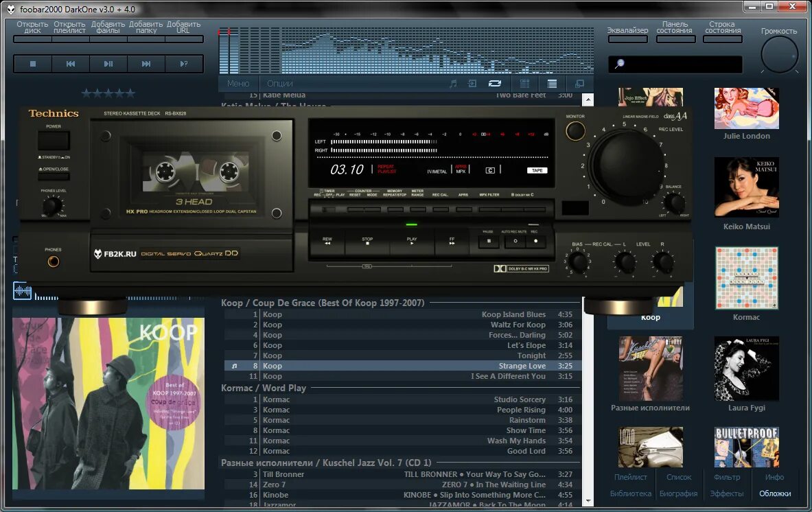The height and width of the screenshot is (512, 812).
Task: Click the overlapping windows icon in the toolbar
Action: pos(579,83)
